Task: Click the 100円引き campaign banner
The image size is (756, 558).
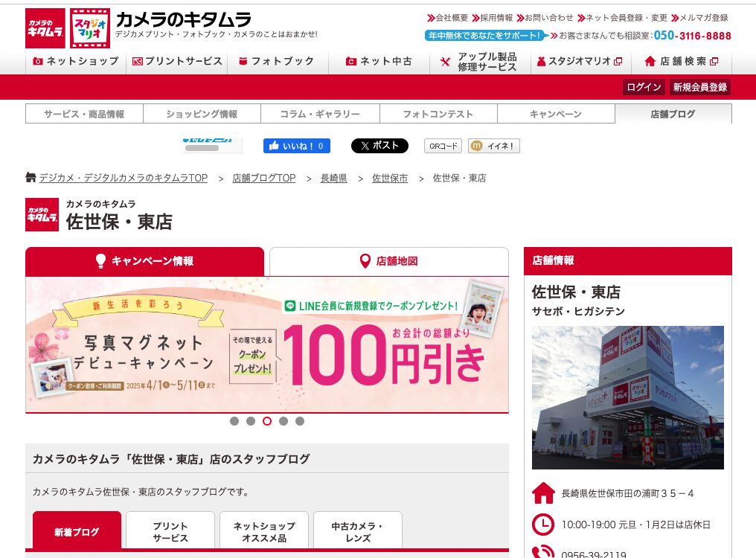Action: point(267,344)
